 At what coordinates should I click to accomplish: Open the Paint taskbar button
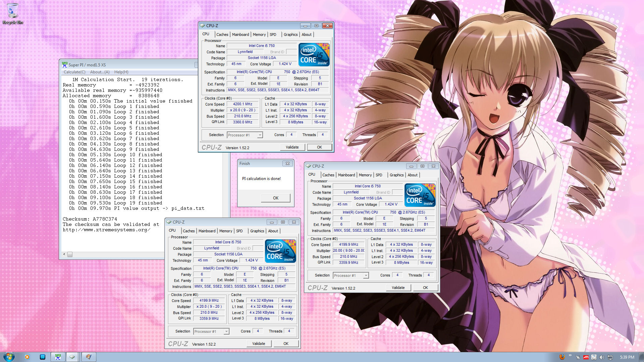pyautogui.click(x=89, y=357)
